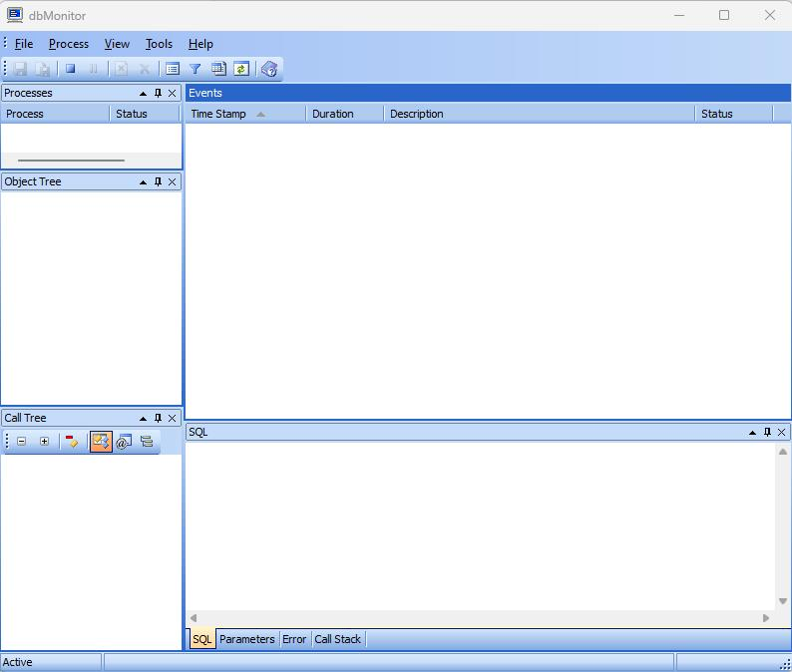Open the list-view options toolbar icon
The width and height of the screenshot is (792, 672).
[x=173, y=69]
